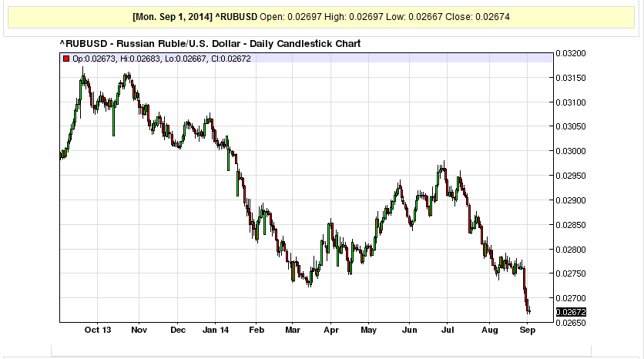
Task: Click the 'Jan 14' date axis label
Action: 216,330
